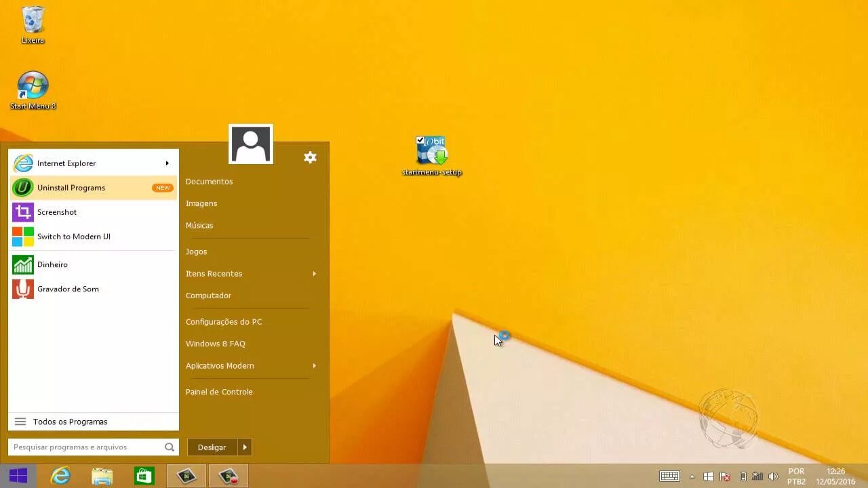Viewport: 868px width, 488px height.
Task: Open the Screenshot tool
Action: [94, 212]
